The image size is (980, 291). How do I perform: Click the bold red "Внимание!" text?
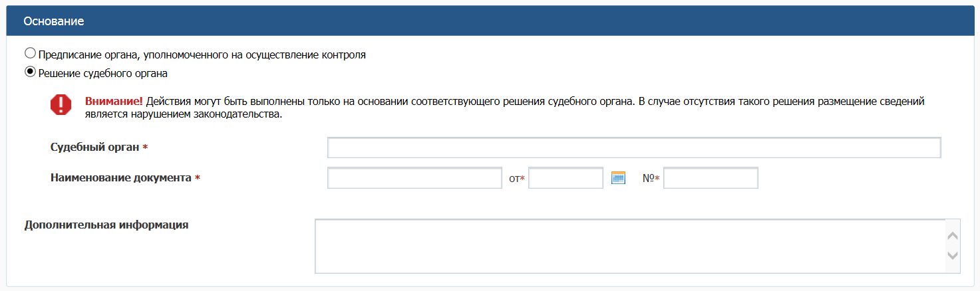point(114,102)
